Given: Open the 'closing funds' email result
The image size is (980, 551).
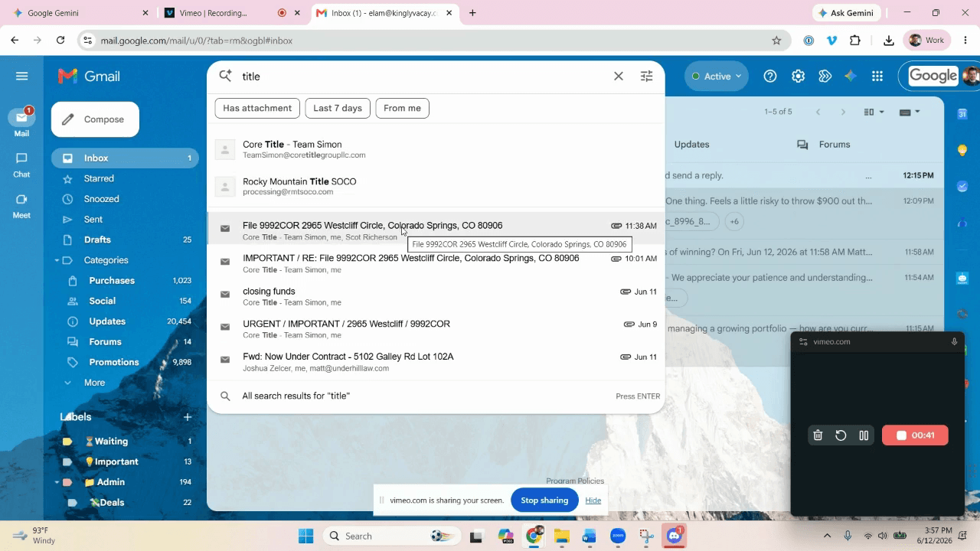Looking at the screenshot, I should (x=436, y=296).
